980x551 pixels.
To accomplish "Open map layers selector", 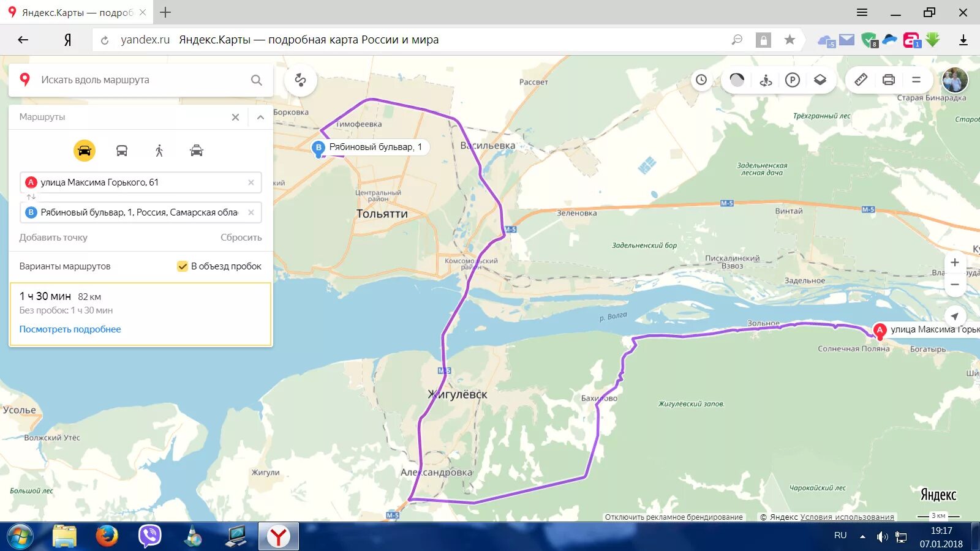I will [820, 80].
